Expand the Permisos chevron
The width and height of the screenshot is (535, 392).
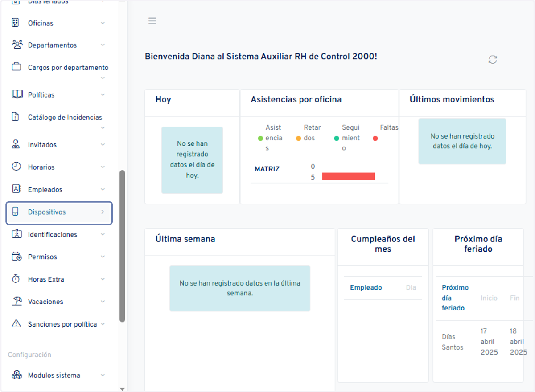103,257
